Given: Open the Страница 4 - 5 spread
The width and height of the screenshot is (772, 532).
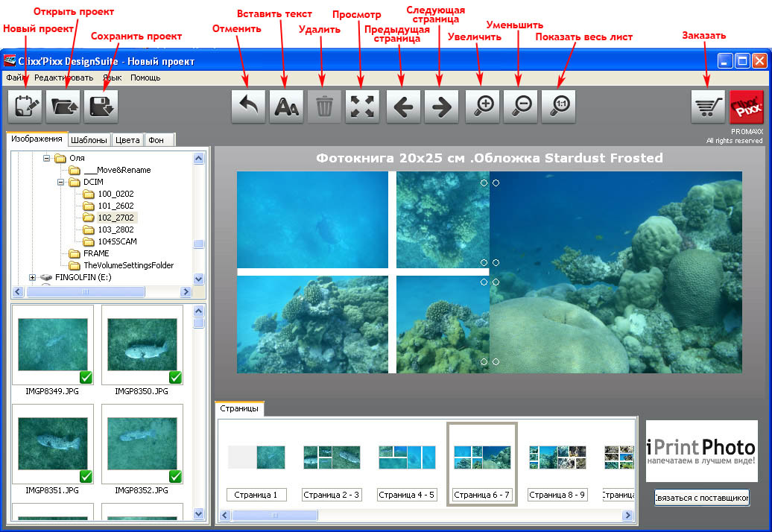Looking at the screenshot, I should tap(407, 457).
